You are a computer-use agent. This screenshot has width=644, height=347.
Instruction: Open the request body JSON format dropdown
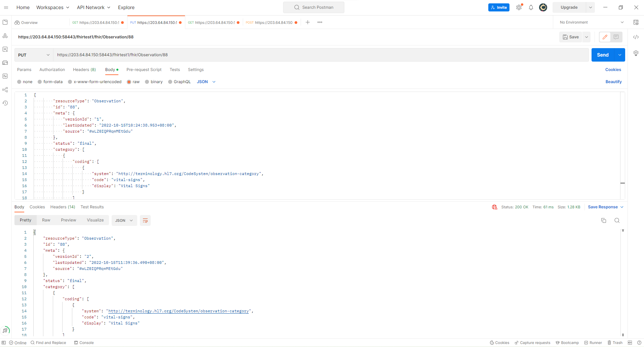(x=206, y=82)
